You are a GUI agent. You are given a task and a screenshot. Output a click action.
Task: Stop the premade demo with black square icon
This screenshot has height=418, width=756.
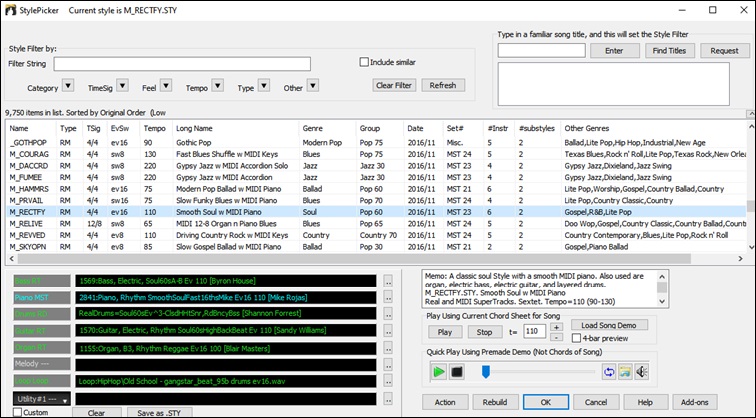[457, 372]
